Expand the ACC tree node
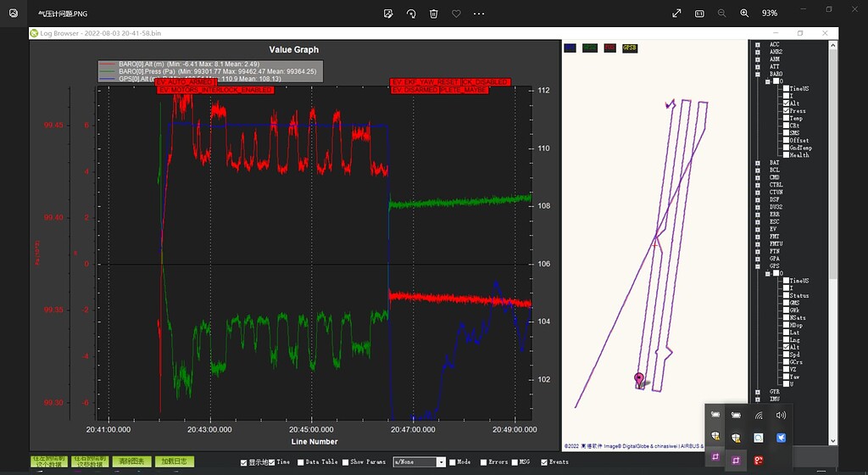This screenshot has height=475, width=868. [x=758, y=45]
